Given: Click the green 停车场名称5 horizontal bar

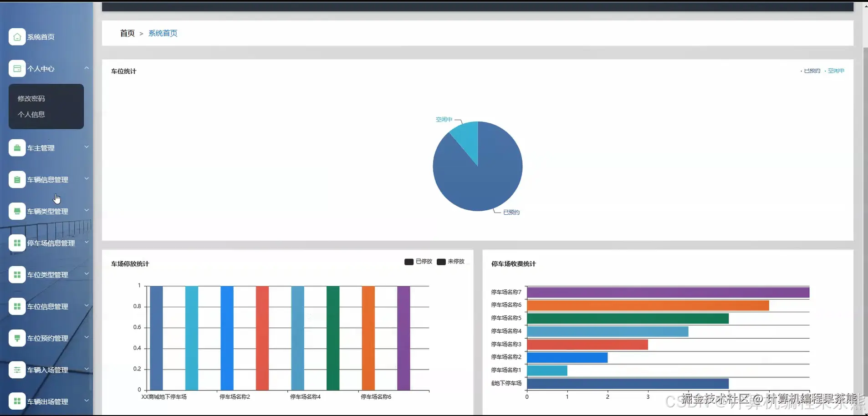Looking at the screenshot, I should tap(628, 319).
